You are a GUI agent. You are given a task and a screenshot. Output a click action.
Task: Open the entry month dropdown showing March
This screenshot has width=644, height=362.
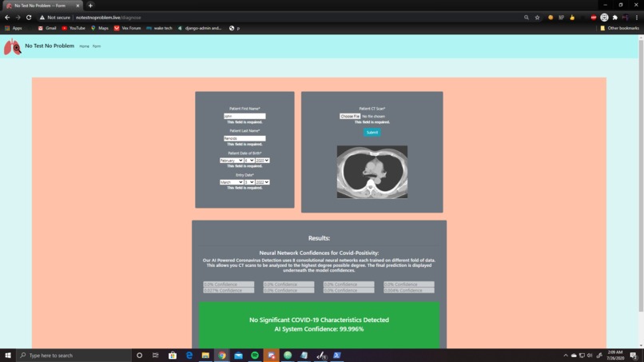tap(231, 182)
